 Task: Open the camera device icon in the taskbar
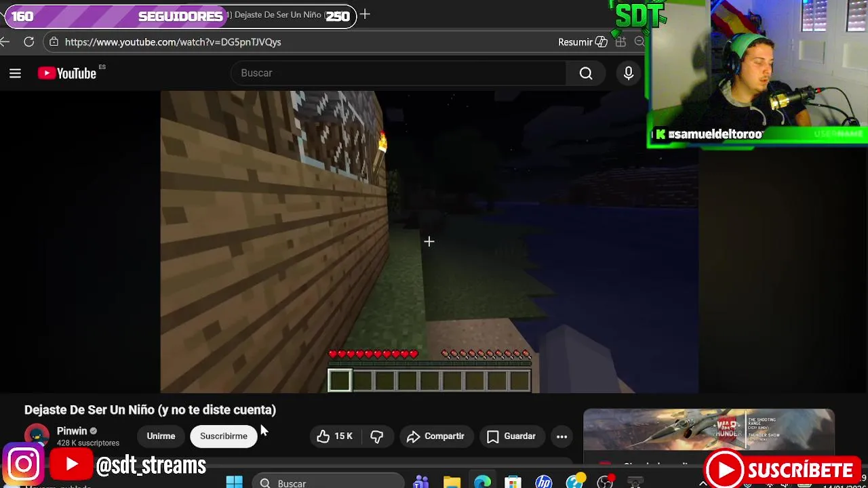pyautogui.click(x=635, y=483)
